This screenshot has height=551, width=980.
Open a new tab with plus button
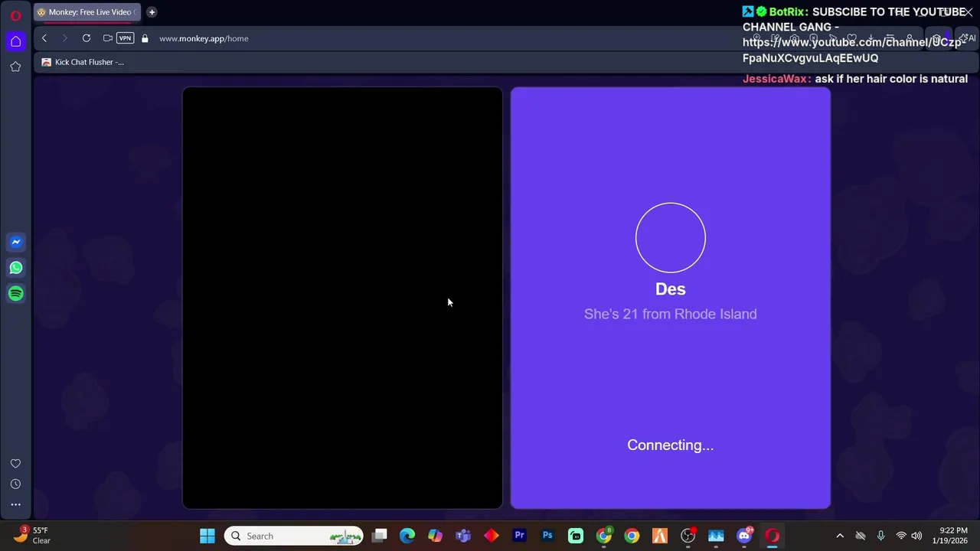[152, 12]
